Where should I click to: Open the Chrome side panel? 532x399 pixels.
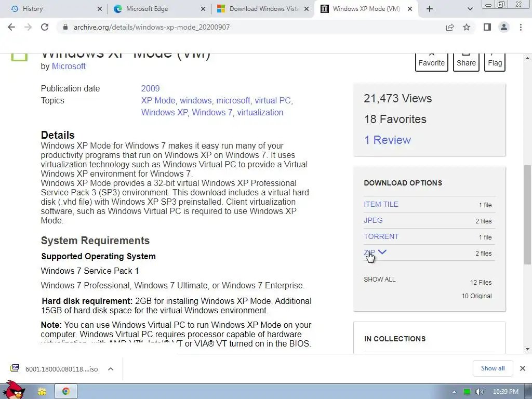tap(487, 27)
